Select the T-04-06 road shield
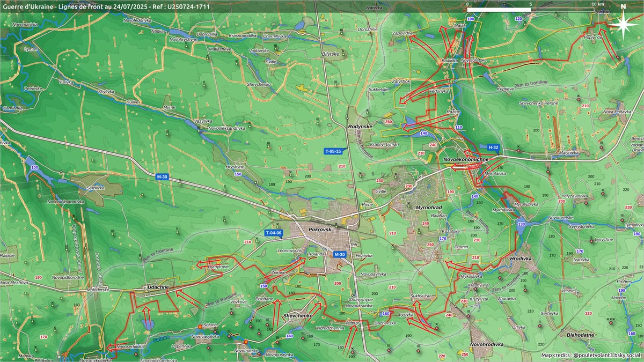This screenshot has height=362, width=644. 274,233
